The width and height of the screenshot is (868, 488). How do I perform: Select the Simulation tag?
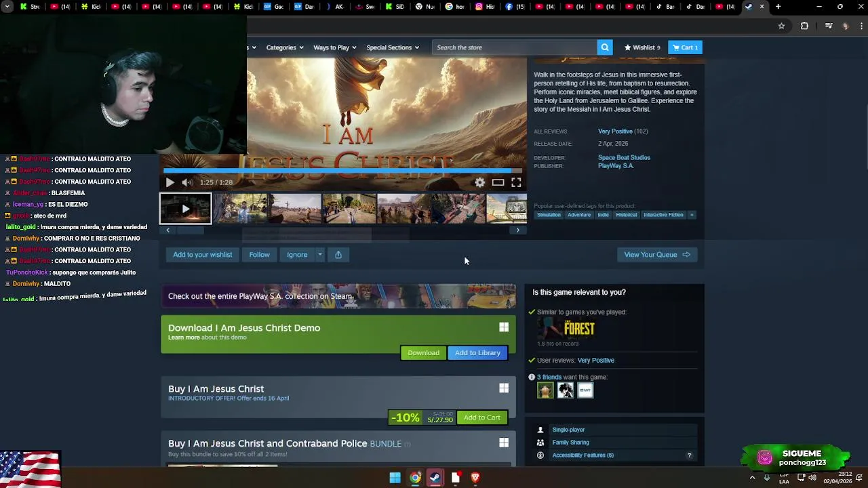pyautogui.click(x=549, y=215)
